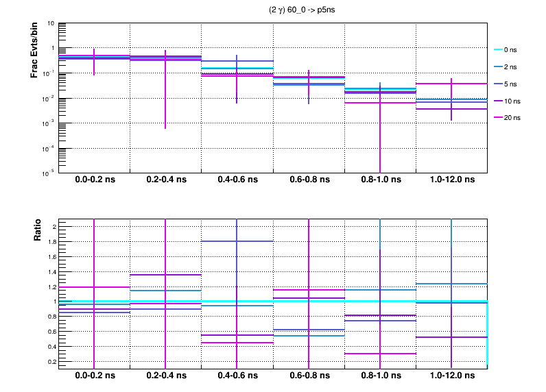Click '0.2-0.4 ns' label under ratio plot
This screenshot has height=392, width=546.
click(x=165, y=377)
